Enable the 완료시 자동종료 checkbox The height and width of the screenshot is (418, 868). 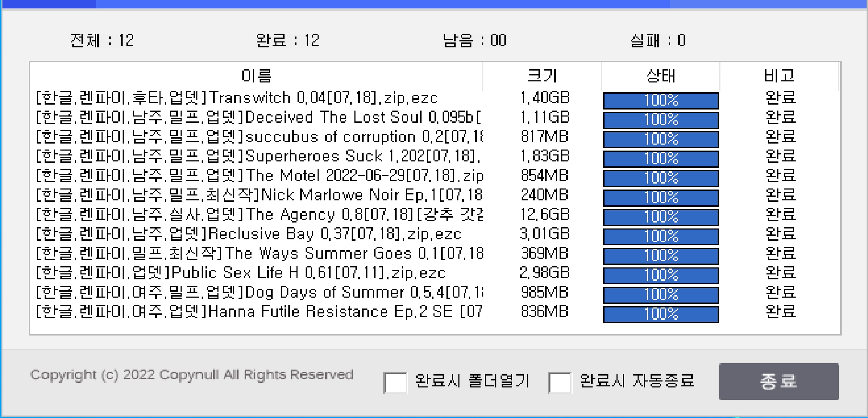(x=560, y=382)
